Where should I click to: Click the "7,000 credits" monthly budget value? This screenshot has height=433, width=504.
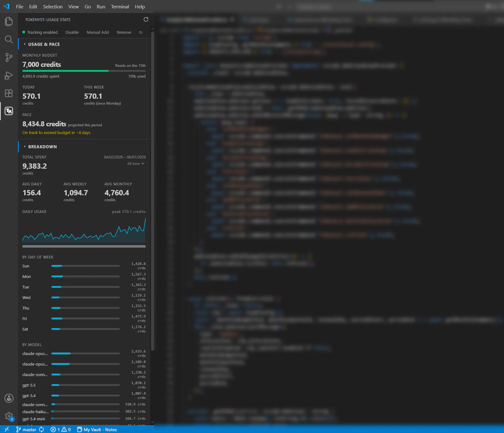pyautogui.click(x=42, y=64)
